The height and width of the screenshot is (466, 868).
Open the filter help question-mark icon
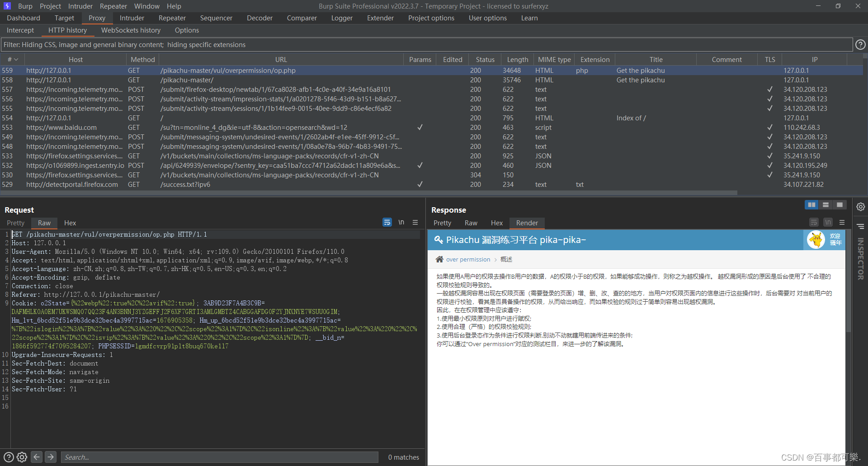tap(860, 44)
